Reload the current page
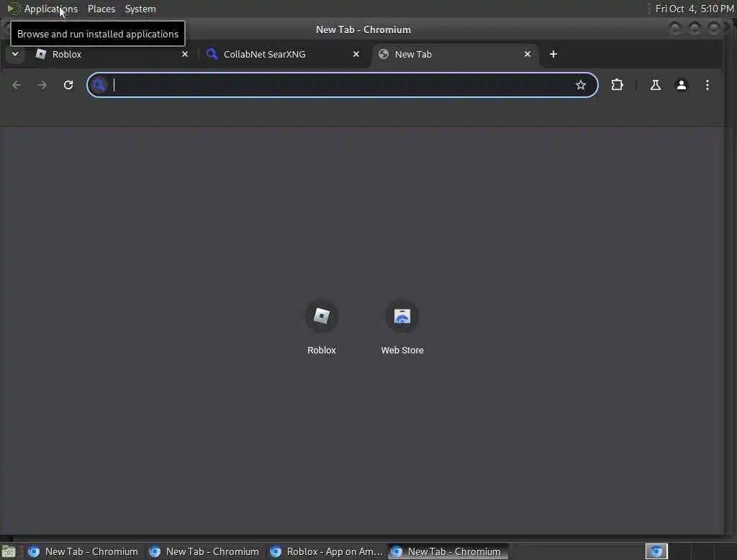 pyautogui.click(x=68, y=85)
